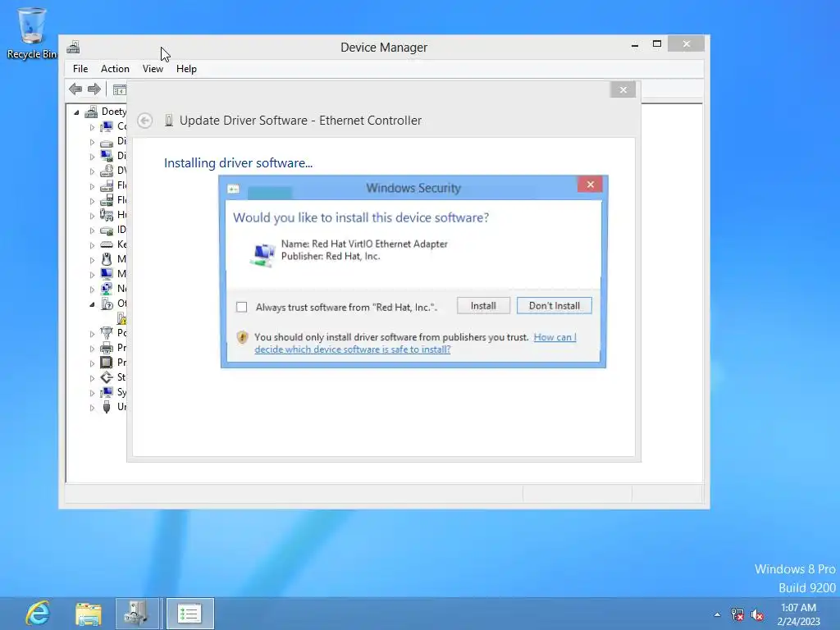The height and width of the screenshot is (630, 840).
Task: Expand the Computer category arrow
Action: pos(92,127)
